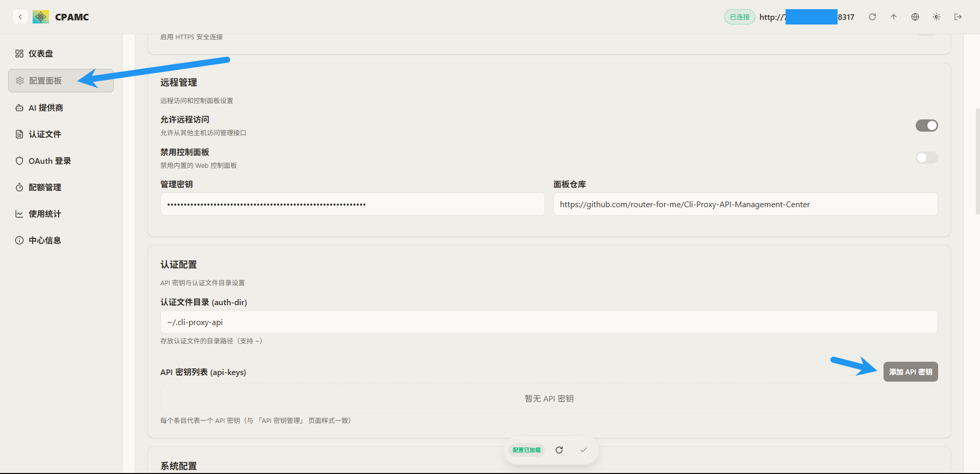Click the refresh icon in header
The height and width of the screenshot is (474, 980).
tap(872, 17)
